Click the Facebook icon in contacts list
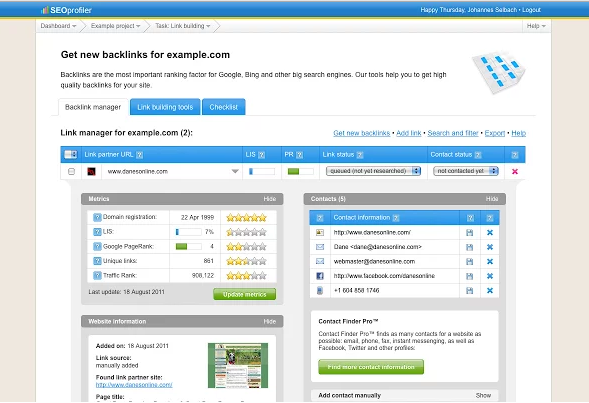Viewport: 589px width, 403px height. click(x=320, y=276)
